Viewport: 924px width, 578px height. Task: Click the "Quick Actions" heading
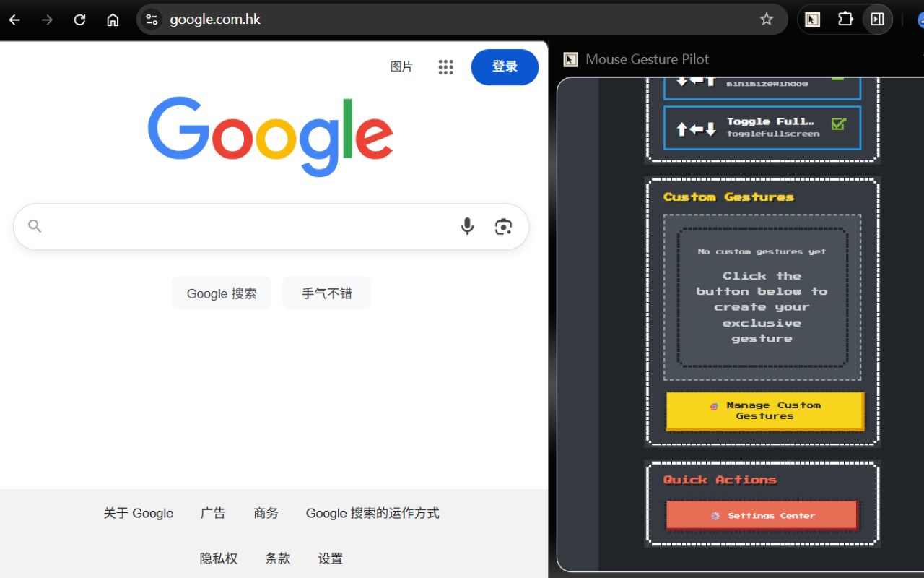[720, 480]
